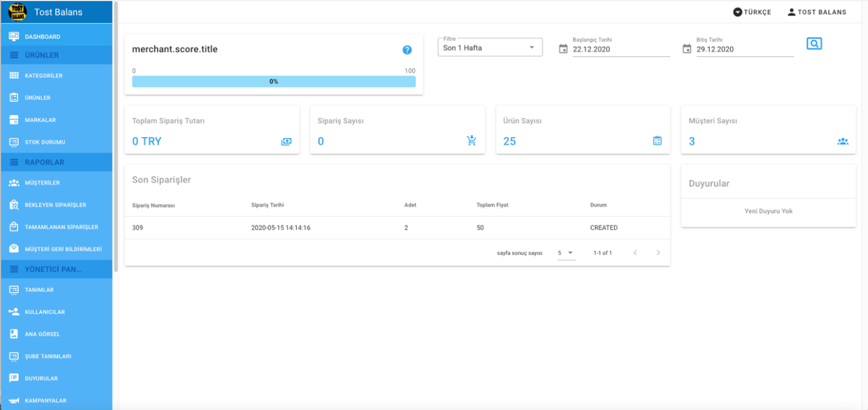Image resolution: width=868 pixels, height=410 pixels.
Task: Click the merchant score help question icon
Action: click(x=407, y=50)
